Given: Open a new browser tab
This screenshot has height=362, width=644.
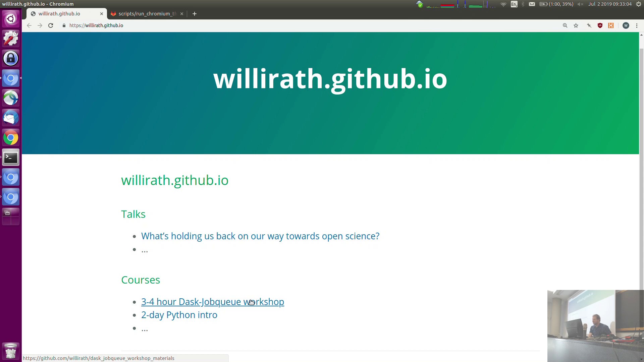Looking at the screenshot, I should click(x=195, y=14).
